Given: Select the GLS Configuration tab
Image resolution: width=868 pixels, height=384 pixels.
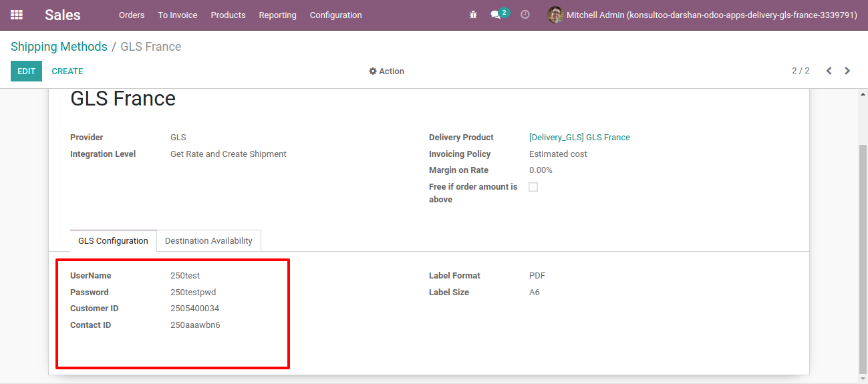Looking at the screenshot, I should click(113, 240).
